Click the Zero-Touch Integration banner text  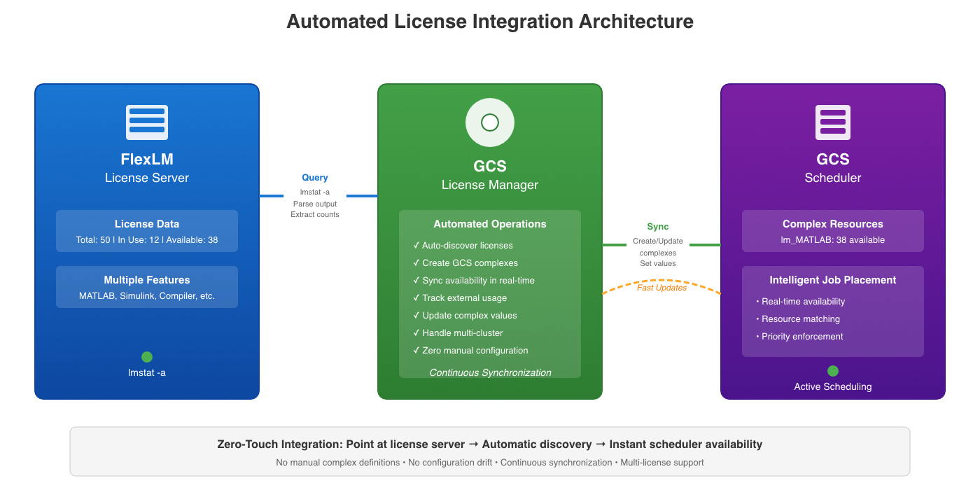[490, 444]
